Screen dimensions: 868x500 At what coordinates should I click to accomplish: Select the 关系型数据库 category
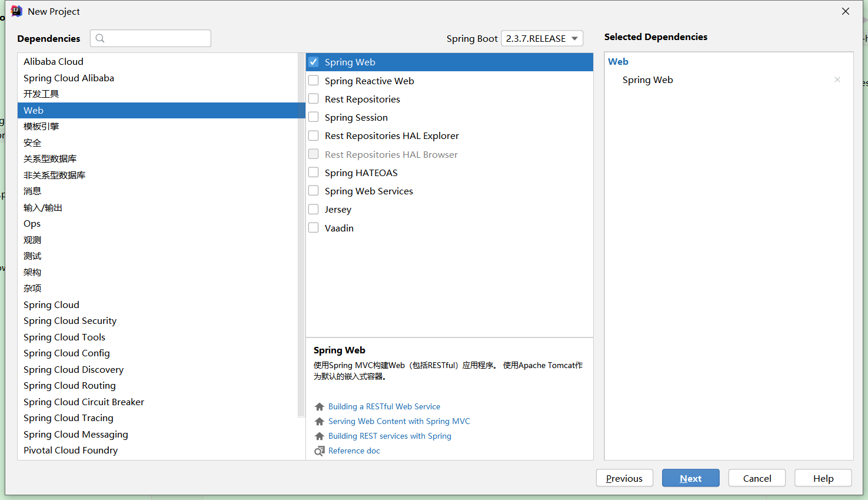coord(158,158)
